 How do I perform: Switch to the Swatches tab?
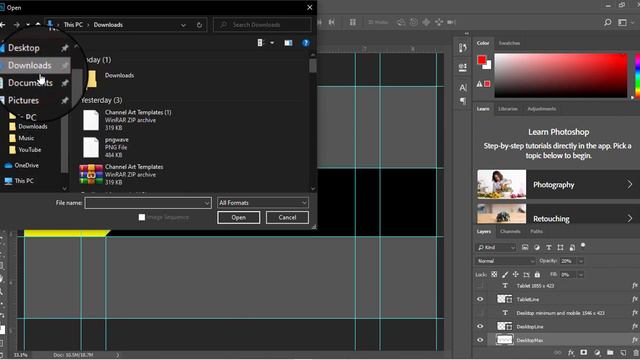pyautogui.click(x=509, y=43)
